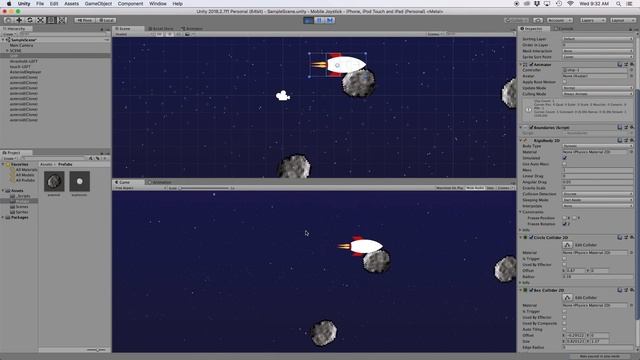Select Main Camera in hierarchy
The height and width of the screenshot is (360, 640).
pos(21,45)
